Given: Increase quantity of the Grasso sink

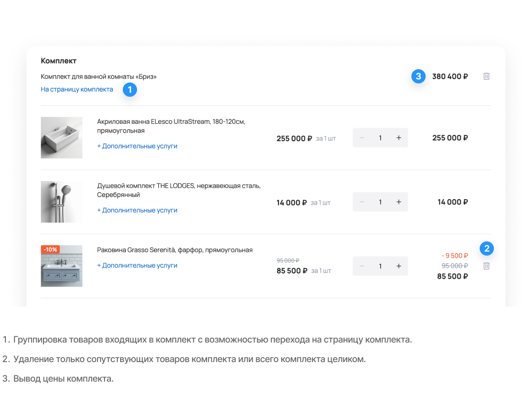Looking at the screenshot, I should click(x=399, y=266).
